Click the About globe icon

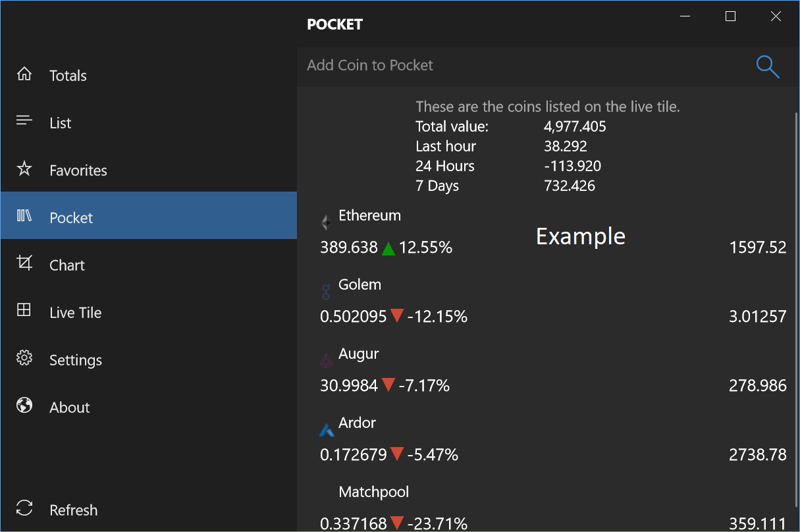[x=24, y=406]
